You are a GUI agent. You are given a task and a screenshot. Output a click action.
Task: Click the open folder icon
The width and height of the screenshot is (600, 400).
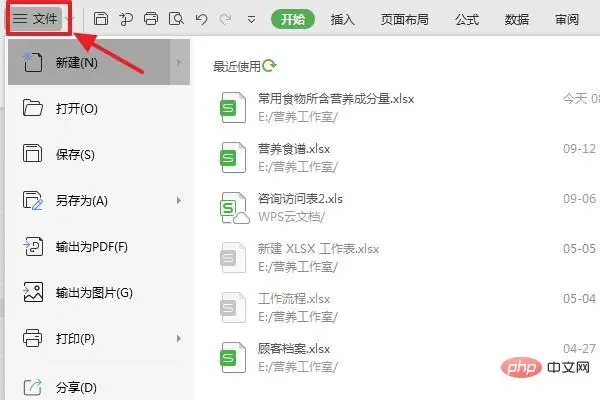[33, 108]
